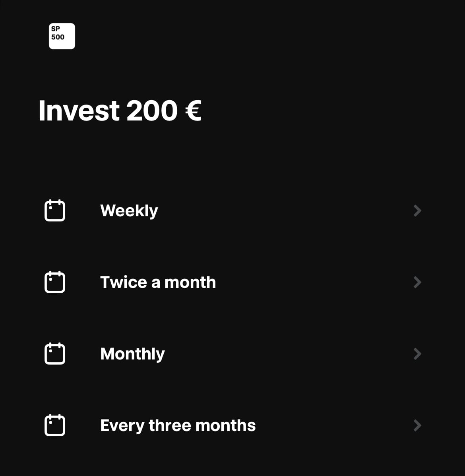Click the Invest 200 € heading
Image resolution: width=465 pixels, height=476 pixels.
[x=120, y=111]
